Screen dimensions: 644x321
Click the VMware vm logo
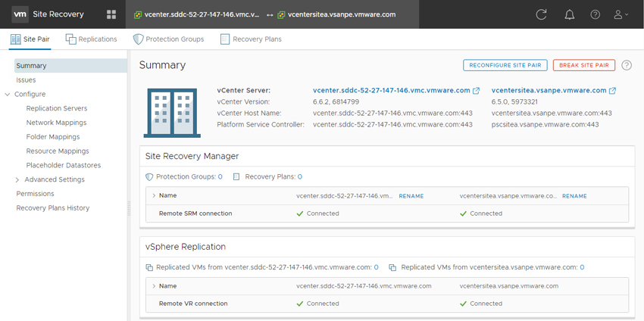coord(20,14)
